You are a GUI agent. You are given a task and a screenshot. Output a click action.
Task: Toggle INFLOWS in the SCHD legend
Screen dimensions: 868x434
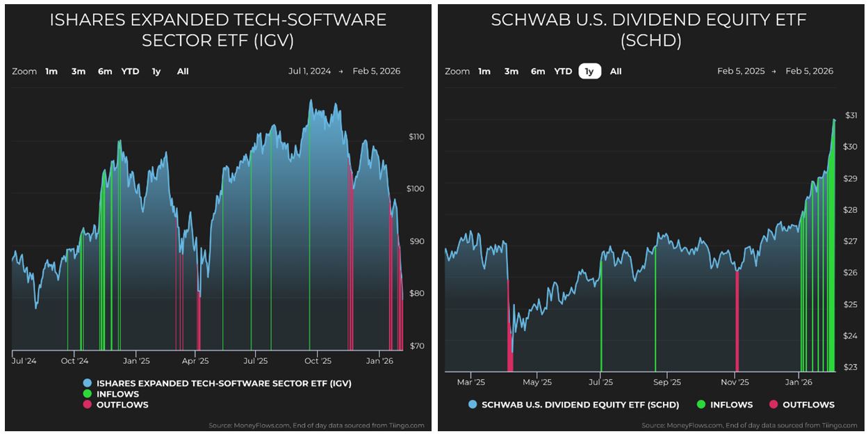[725, 404]
